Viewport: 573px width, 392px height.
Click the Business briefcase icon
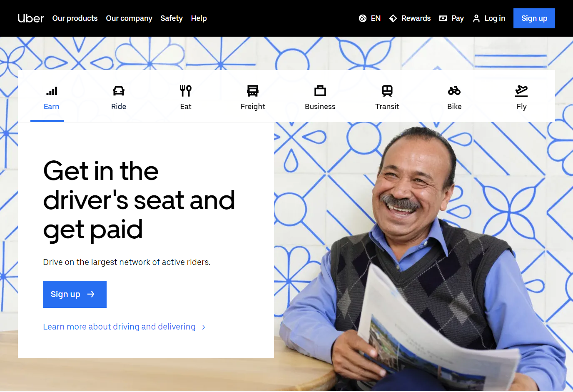coord(320,91)
